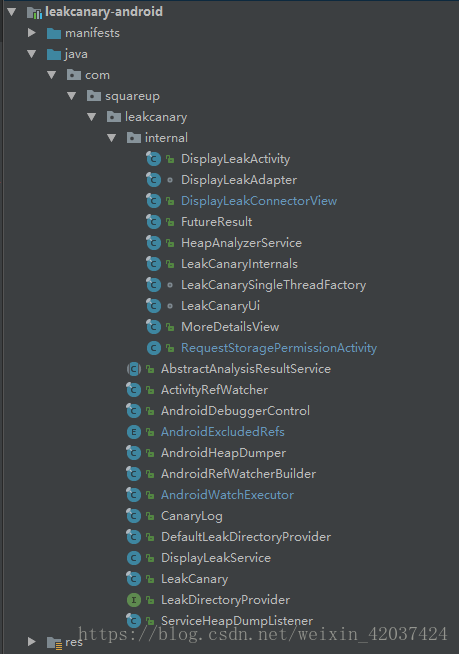The image size is (459, 654).
Task: Expand the manifests folder arrow
Action: pos(32,33)
